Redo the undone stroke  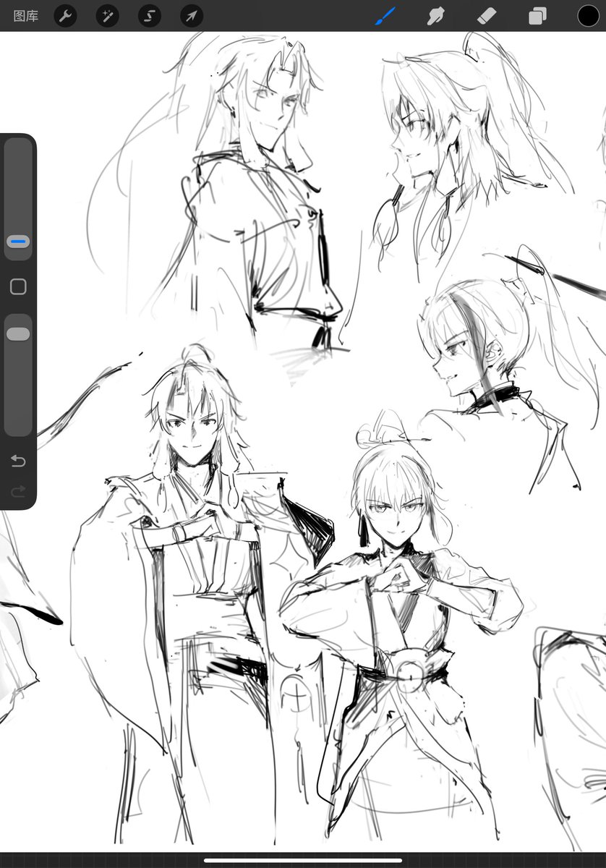pos(18,492)
